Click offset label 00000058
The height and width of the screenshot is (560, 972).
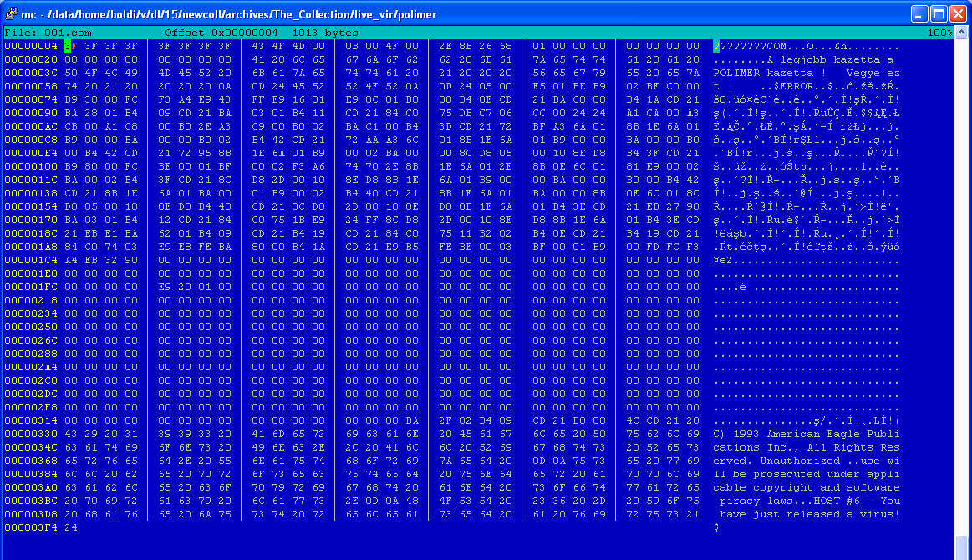(x=31, y=86)
